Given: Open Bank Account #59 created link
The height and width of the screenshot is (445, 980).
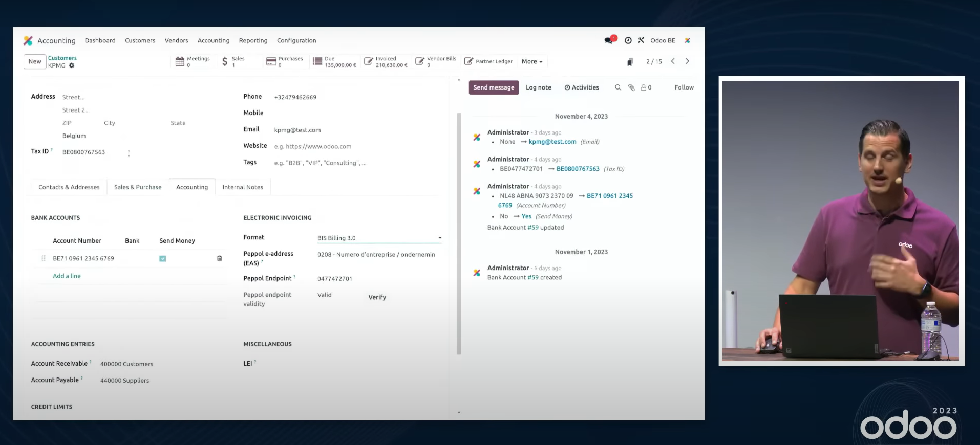Looking at the screenshot, I should point(533,277).
